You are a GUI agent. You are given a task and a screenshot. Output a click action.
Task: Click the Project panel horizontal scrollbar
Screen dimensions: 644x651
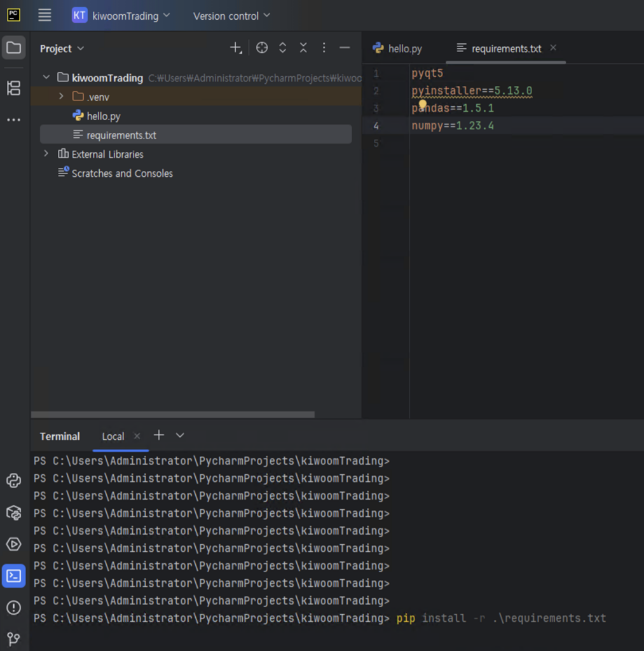point(173,415)
